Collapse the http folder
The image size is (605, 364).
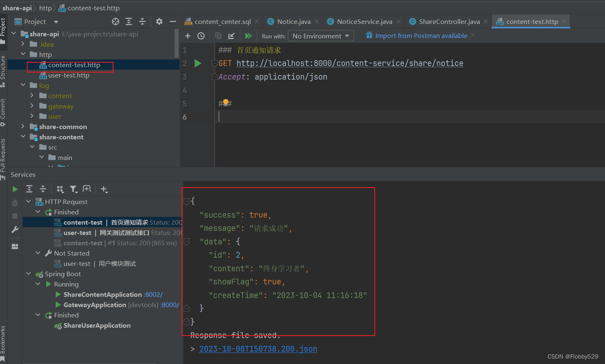tap(23, 54)
